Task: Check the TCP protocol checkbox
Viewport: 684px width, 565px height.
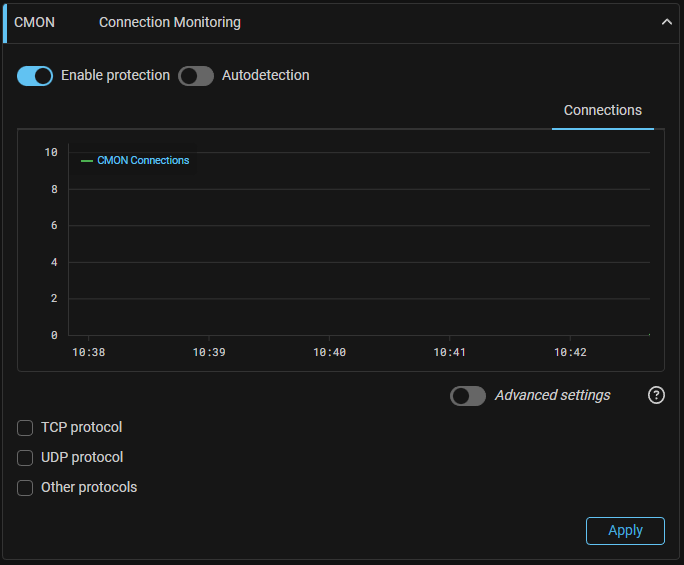Action: click(x=25, y=428)
